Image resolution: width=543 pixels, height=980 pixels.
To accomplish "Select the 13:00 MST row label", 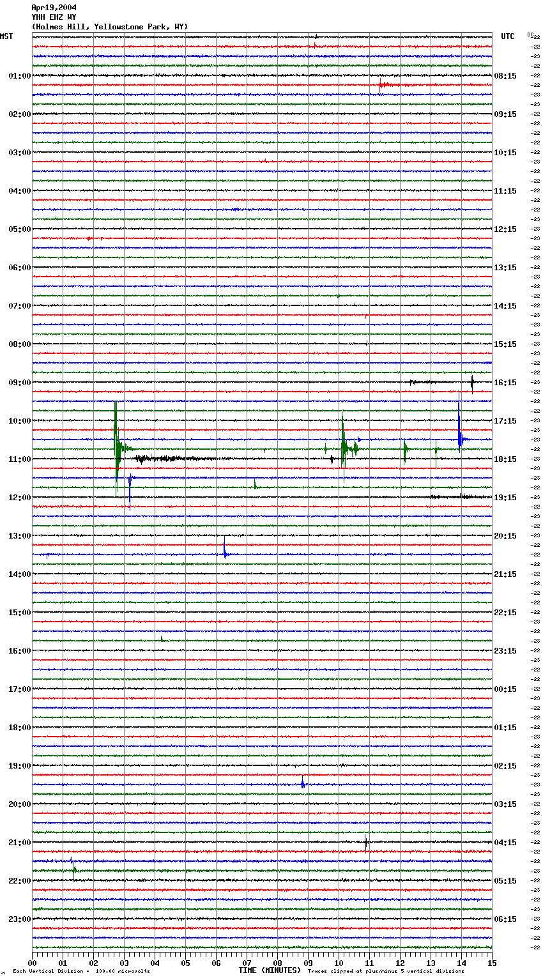I will [x=19, y=536].
